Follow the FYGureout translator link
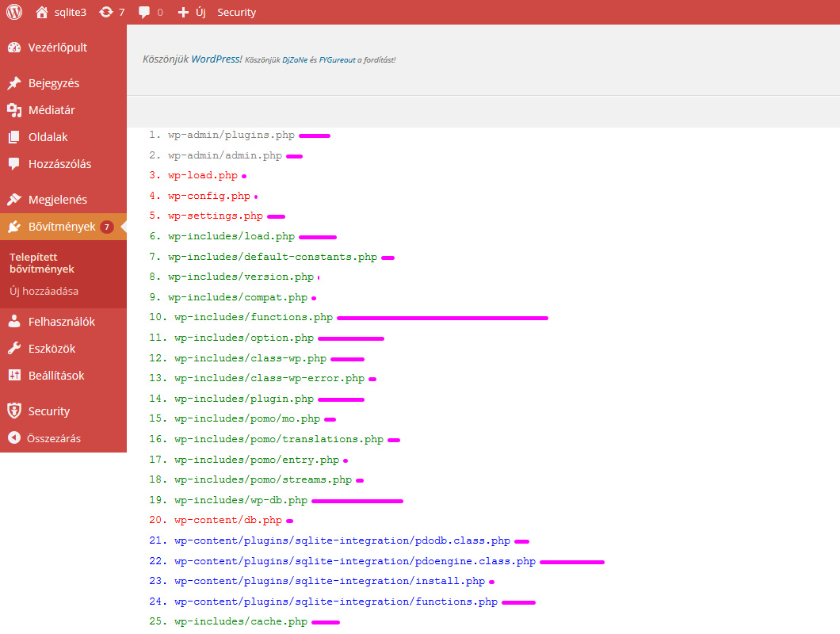The height and width of the screenshot is (634, 840). coord(338,60)
